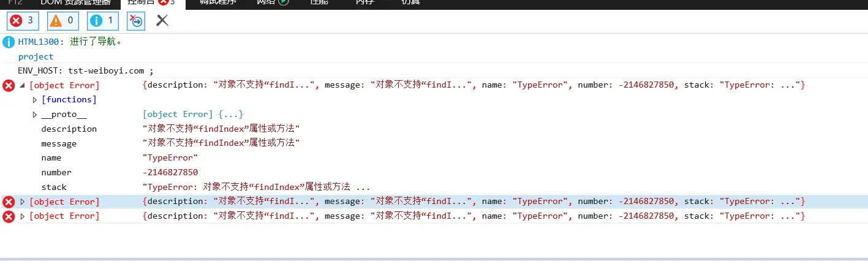
Task: Click the -2146827850 value in number row
Action: point(170,172)
